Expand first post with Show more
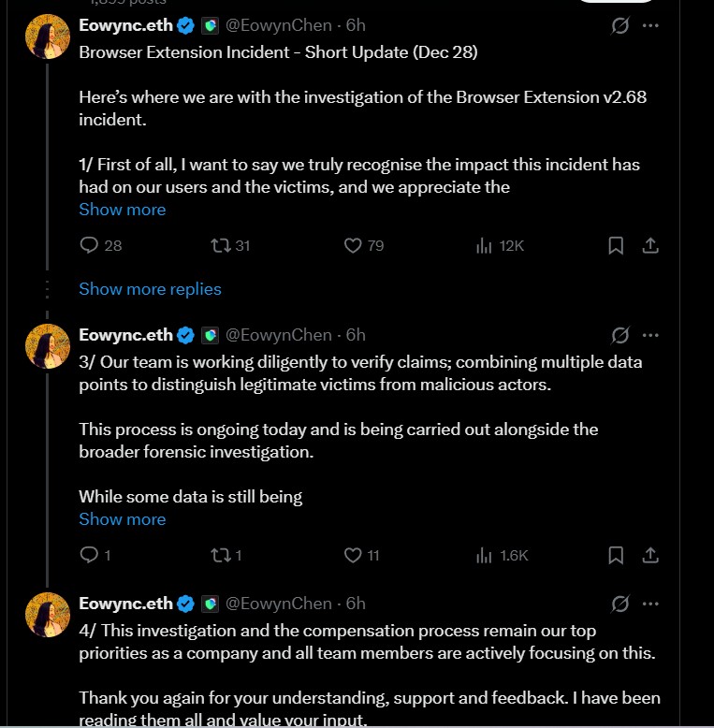Image resolution: width=714 pixels, height=728 pixels. pos(122,210)
